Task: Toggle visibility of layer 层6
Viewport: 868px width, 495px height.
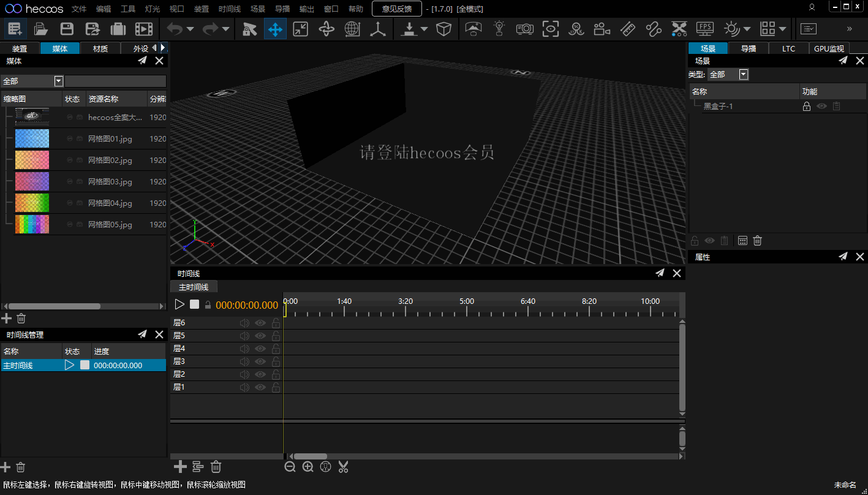Action: tap(260, 323)
